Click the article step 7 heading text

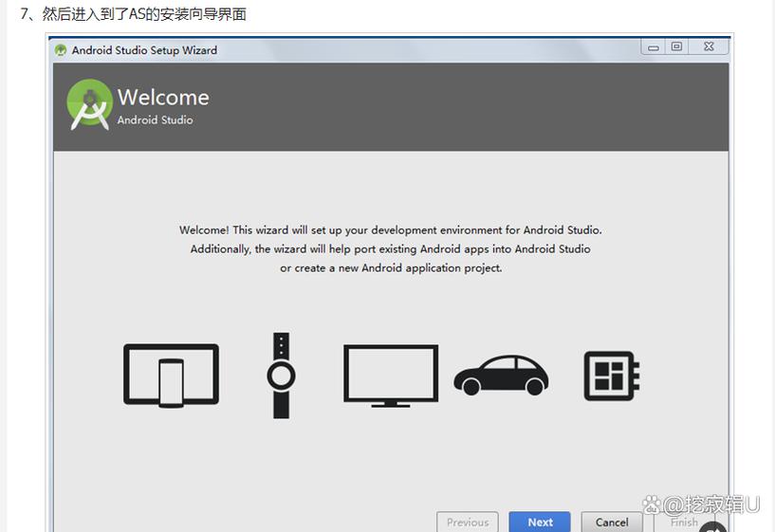point(134,14)
